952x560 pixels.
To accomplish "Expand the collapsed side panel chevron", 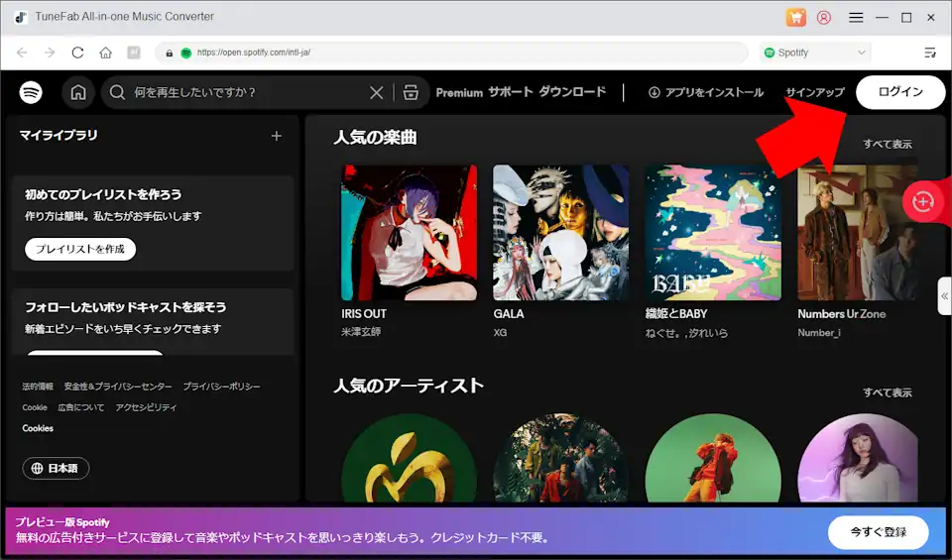I will click(944, 295).
